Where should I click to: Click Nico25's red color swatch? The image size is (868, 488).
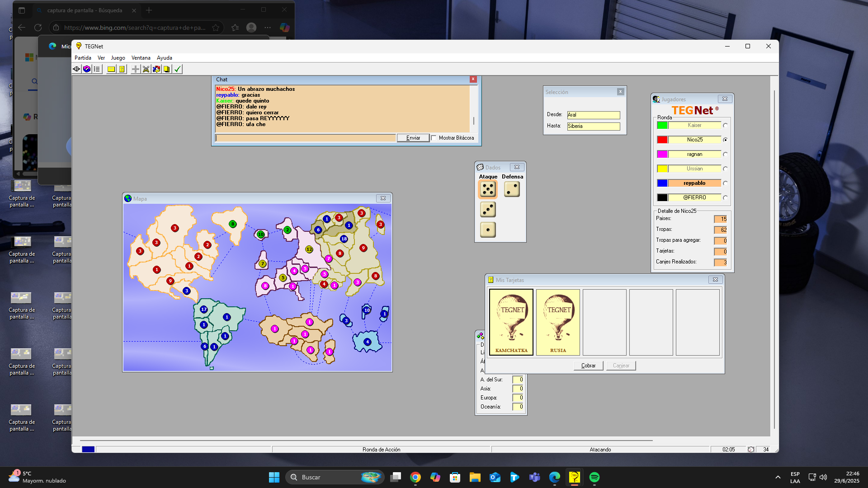click(662, 140)
